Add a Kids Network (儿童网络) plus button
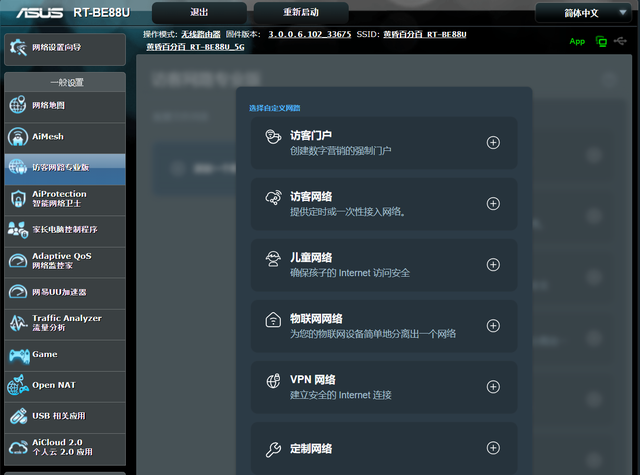This screenshot has height=475, width=640. [493, 264]
